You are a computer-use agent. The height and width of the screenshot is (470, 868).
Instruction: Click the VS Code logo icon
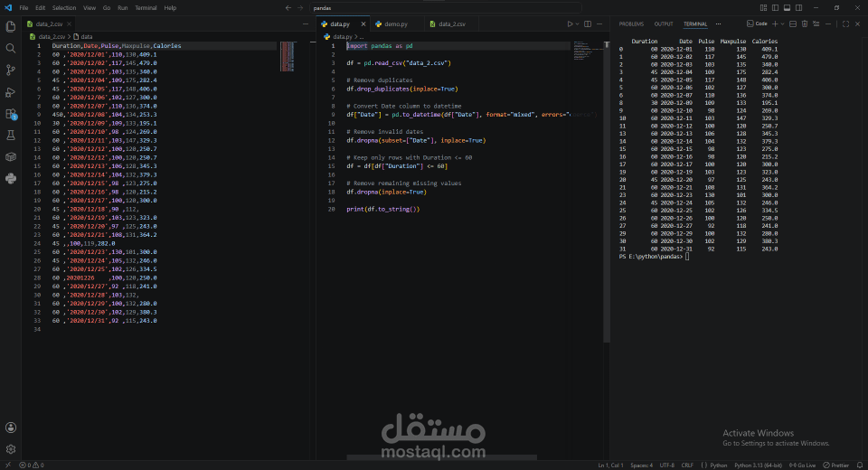point(8,8)
